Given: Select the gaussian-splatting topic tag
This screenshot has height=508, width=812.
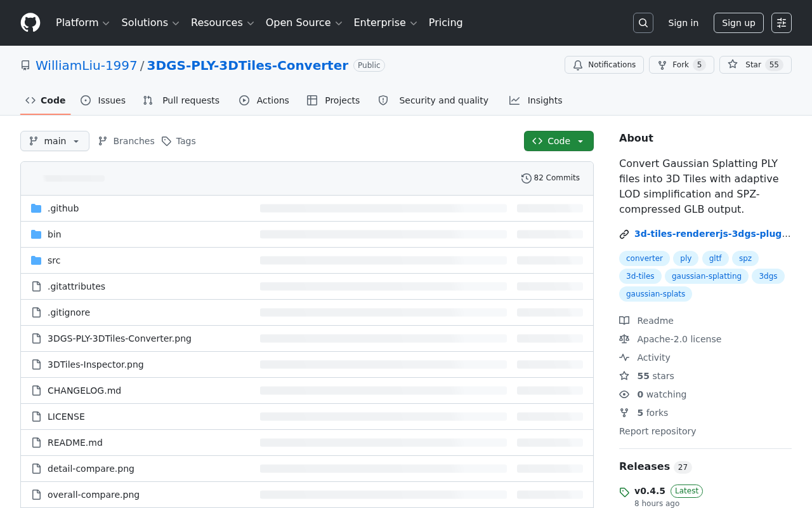Looking at the screenshot, I should pos(707,276).
